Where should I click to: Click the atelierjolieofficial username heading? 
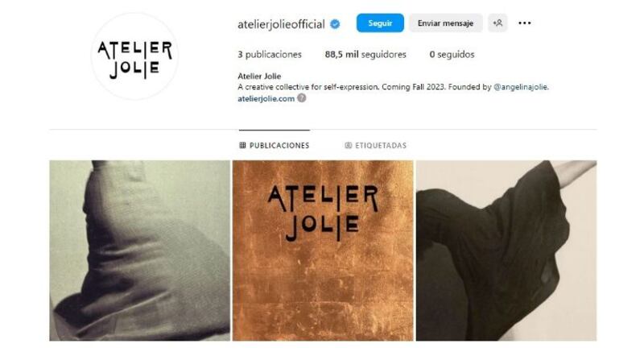[281, 24]
